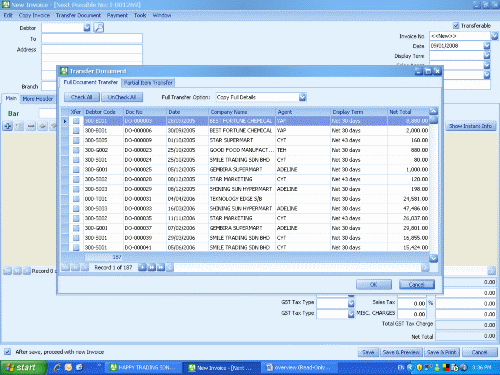Select the row with TEKNOLOGI EDGE S/B
Screen dimensions: 500x375
(245, 199)
